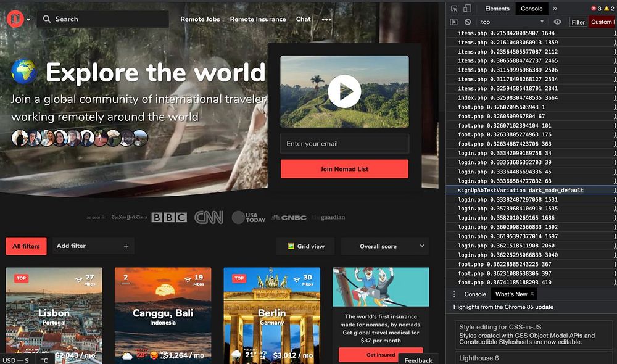Open the Berlin Germany city card
Viewport: 617px width, 364px height.
(272, 316)
